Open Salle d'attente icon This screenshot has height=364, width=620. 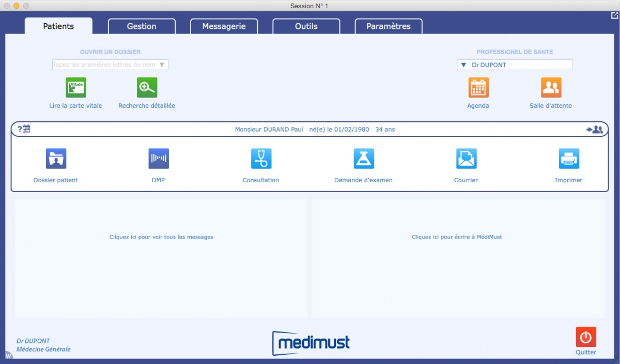point(551,88)
